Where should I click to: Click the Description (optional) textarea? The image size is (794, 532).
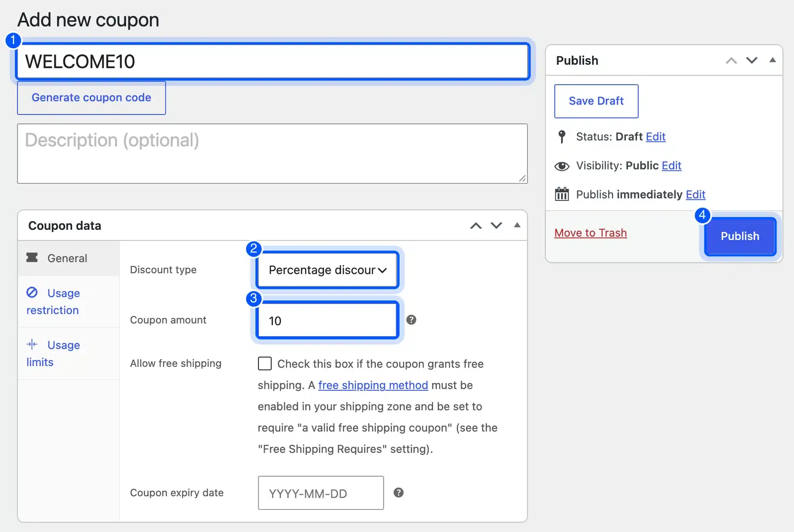[273, 154]
